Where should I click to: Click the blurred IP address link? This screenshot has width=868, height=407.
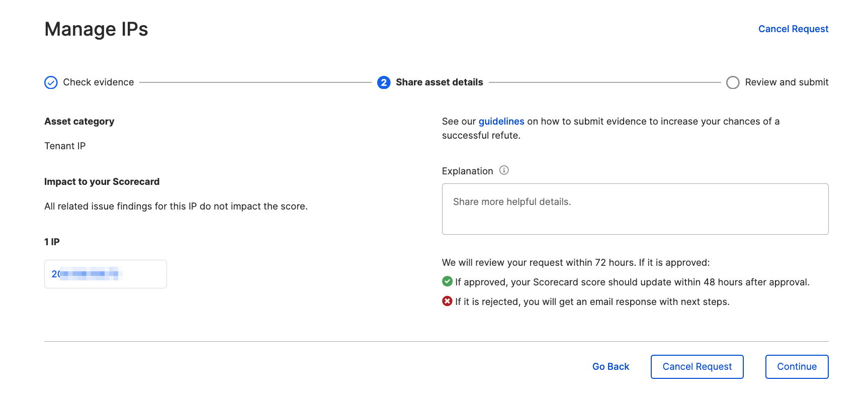[x=86, y=274]
